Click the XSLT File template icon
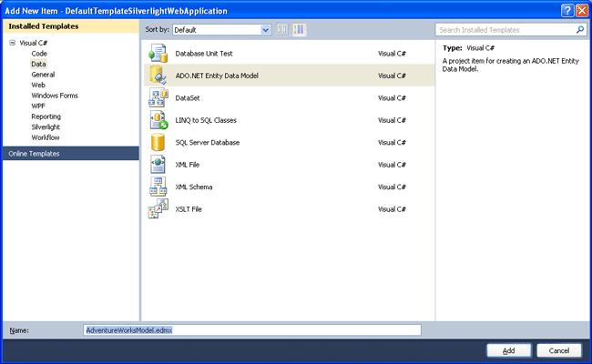This screenshot has width=592, height=364. tap(158, 209)
